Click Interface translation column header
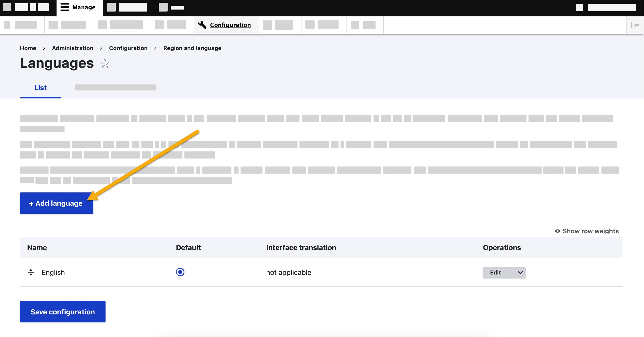 301,247
